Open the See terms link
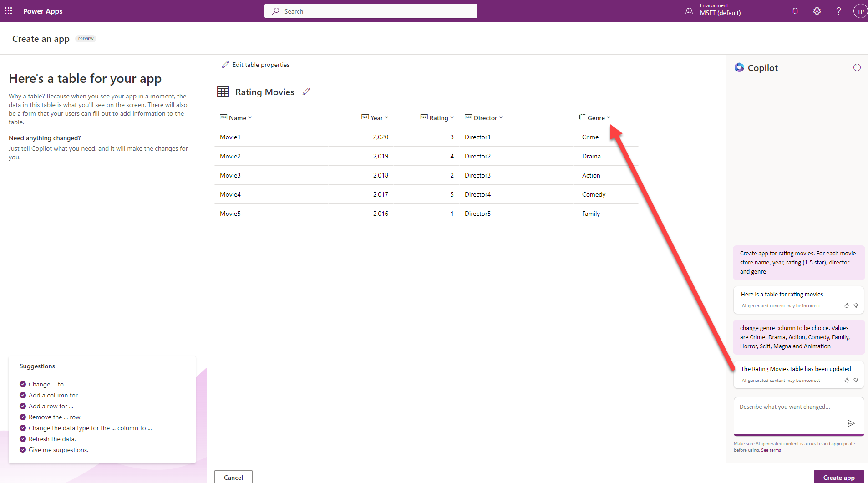Image resolution: width=868 pixels, height=483 pixels. 771,450
